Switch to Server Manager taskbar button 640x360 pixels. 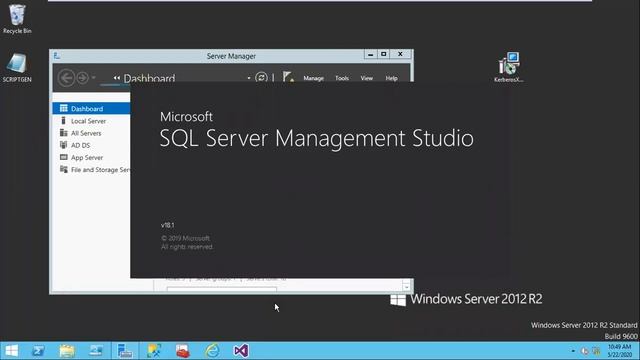coord(125,351)
